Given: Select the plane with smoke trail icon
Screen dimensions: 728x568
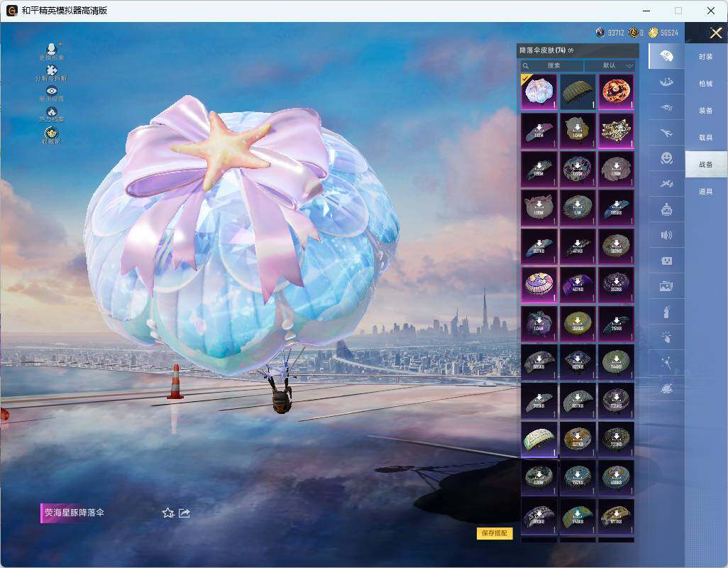Looking at the screenshot, I should (666, 185).
